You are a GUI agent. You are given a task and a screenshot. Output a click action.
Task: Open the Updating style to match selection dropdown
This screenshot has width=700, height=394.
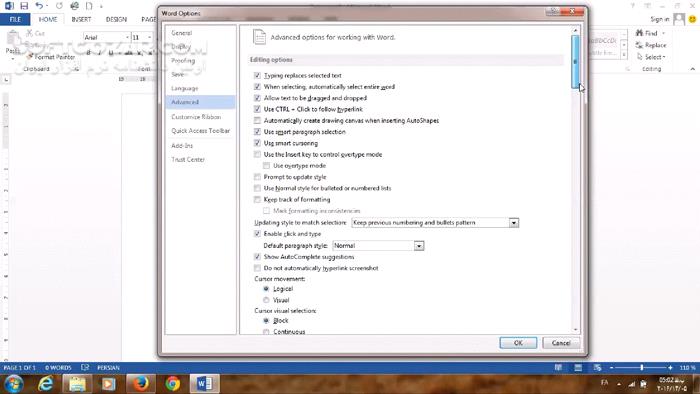514,223
